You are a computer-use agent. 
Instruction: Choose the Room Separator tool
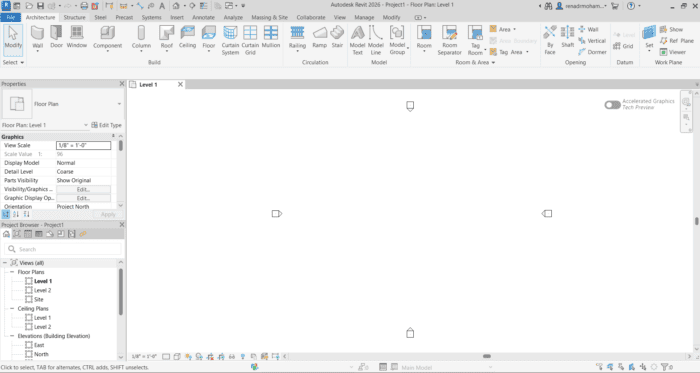(x=450, y=40)
